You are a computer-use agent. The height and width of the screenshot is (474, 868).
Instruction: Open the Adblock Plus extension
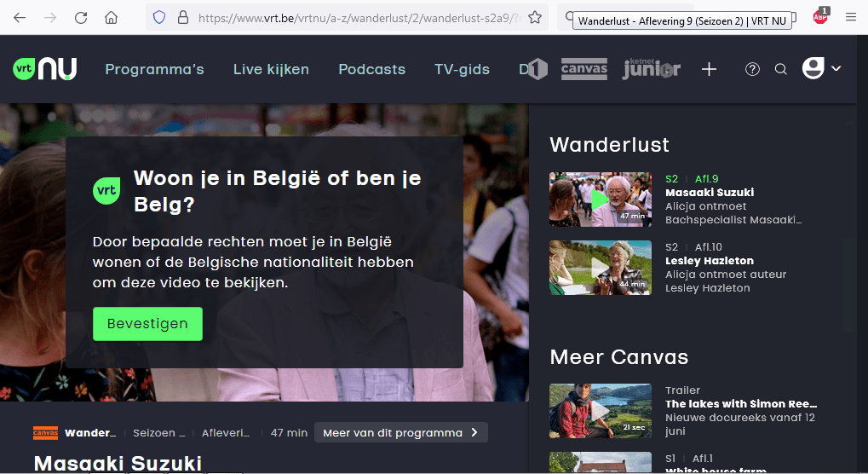coord(820,16)
